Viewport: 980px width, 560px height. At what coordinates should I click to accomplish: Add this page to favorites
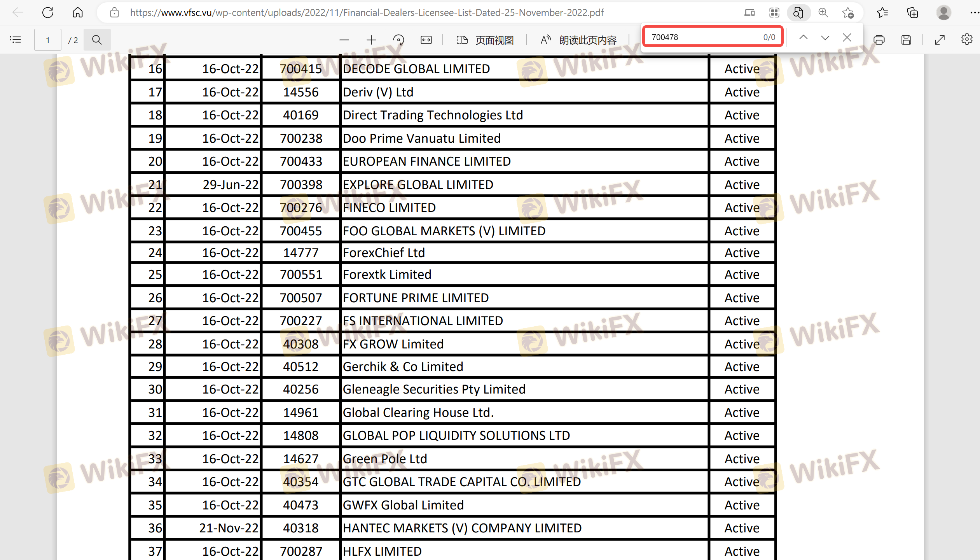pos(848,12)
